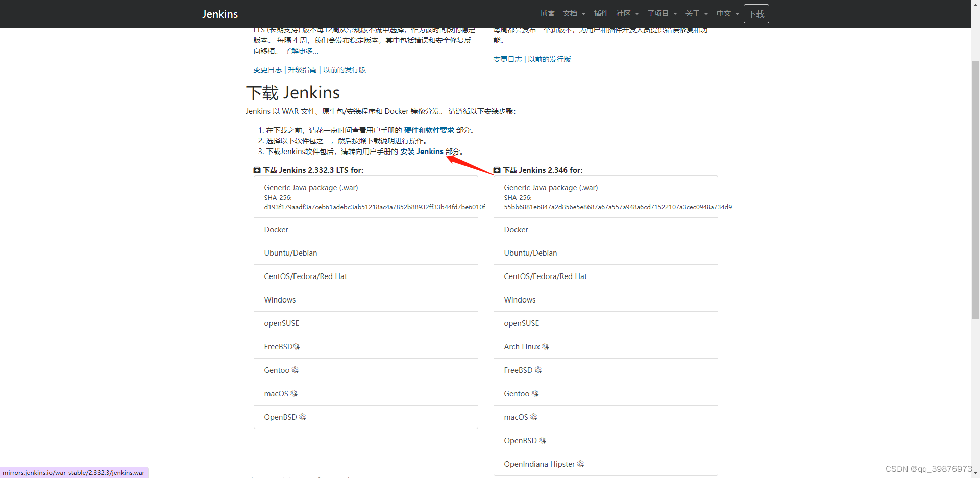The height and width of the screenshot is (478, 980).
Task: Expand the 社区 dropdown menu
Action: click(627, 13)
